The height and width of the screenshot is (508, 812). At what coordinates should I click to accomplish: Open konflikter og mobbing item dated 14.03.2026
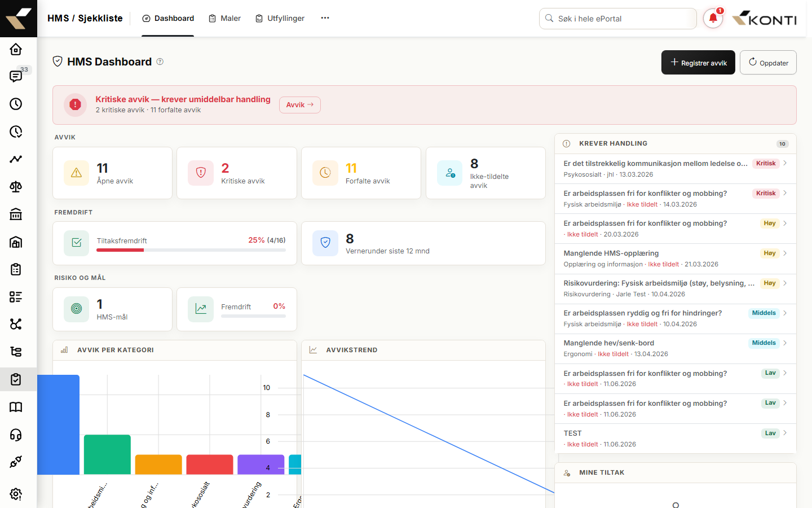pyautogui.click(x=675, y=199)
